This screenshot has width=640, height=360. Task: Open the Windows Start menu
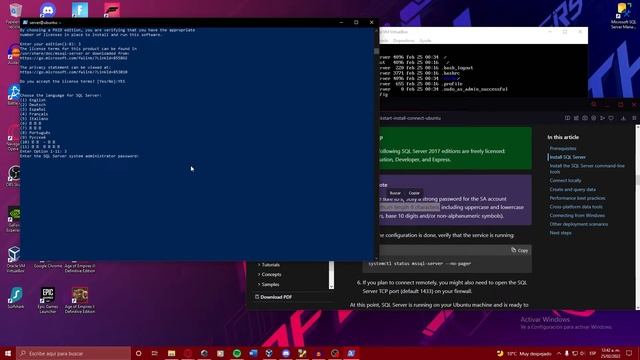click(8, 353)
